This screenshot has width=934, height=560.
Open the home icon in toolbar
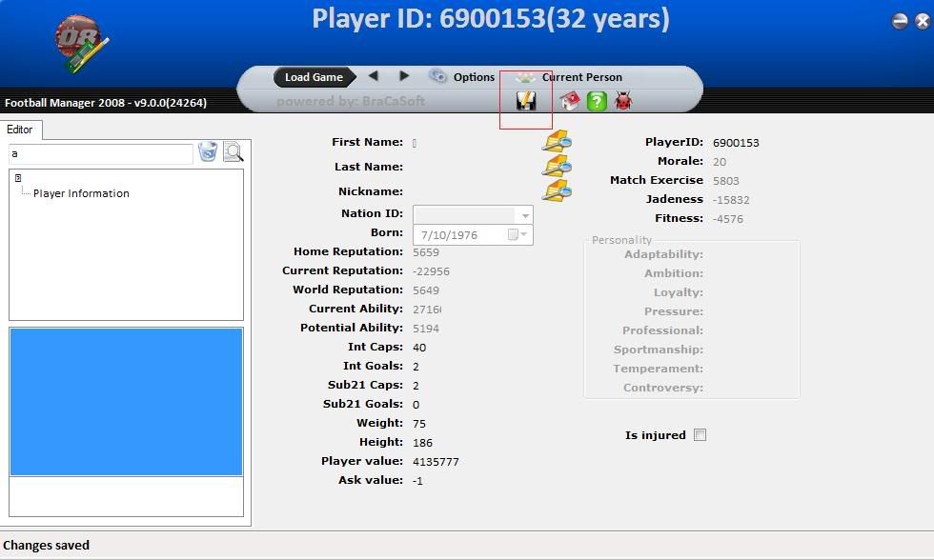[570, 101]
